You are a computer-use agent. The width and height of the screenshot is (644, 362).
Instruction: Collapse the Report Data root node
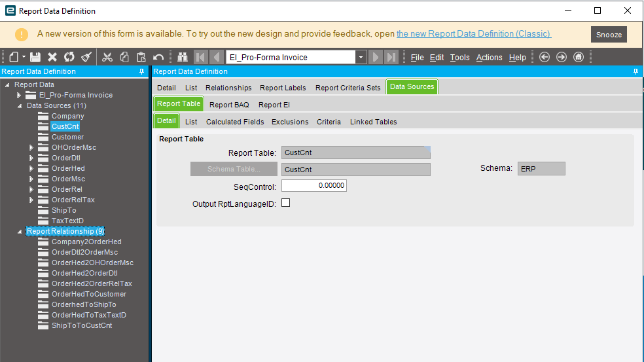pos(7,84)
